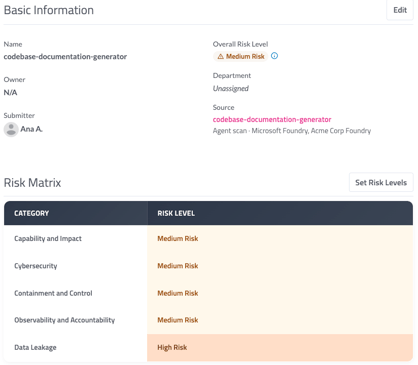The image size is (418, 365).
Task: Click the Owner value N/A
Action: (10, 93)
